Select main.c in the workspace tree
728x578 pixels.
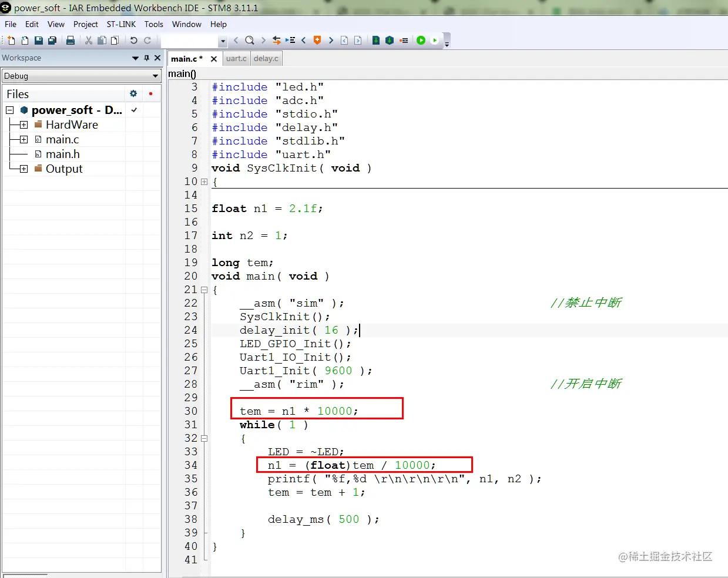(x=62, y=140)
